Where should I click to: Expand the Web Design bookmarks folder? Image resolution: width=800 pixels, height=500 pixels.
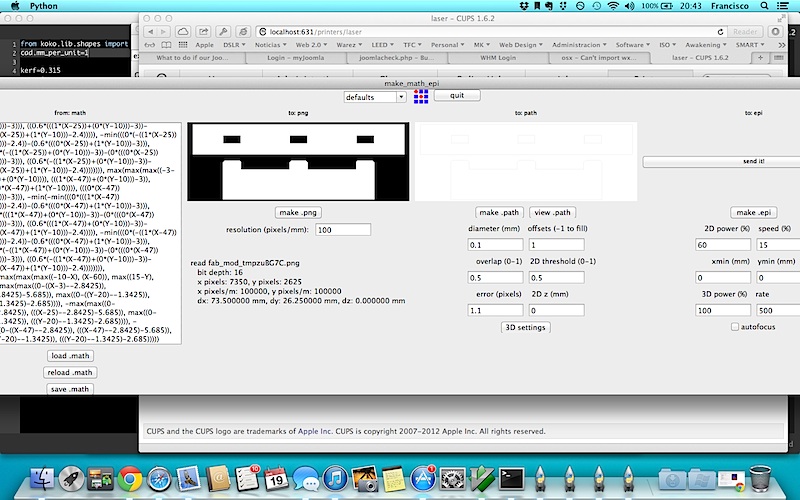[x=520, y=45]
